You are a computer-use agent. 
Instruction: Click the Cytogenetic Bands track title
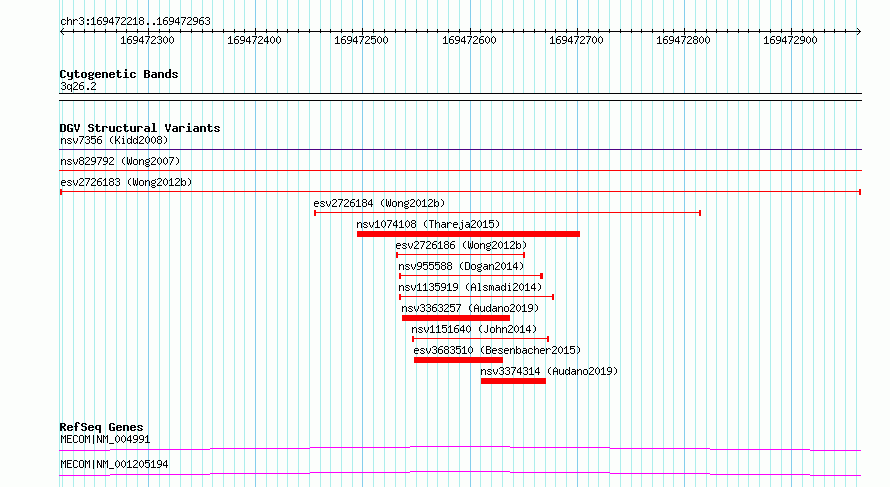119,74
